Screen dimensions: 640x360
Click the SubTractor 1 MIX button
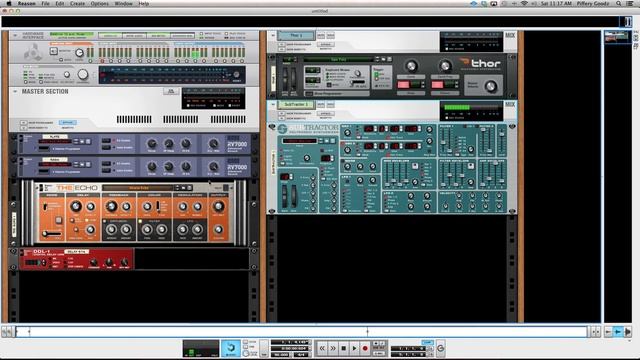click(510, 105)
